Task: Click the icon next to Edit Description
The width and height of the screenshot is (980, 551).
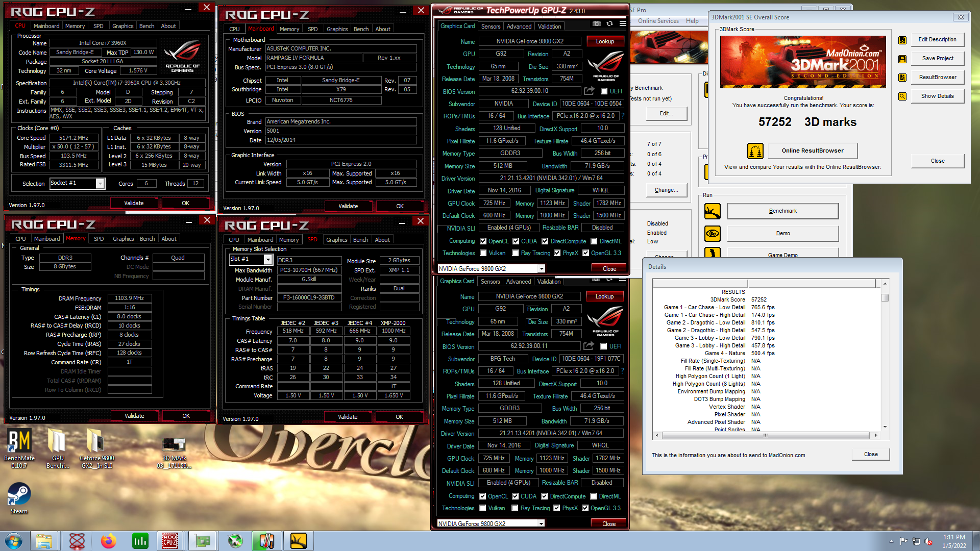Action: click(x=902, y=40)
